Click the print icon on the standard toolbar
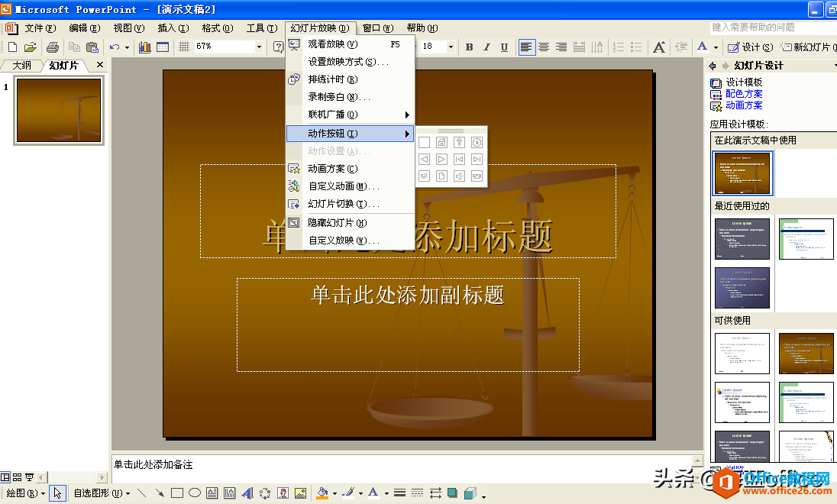The width and height of the screenshot is (837, 504). (51, 47)
